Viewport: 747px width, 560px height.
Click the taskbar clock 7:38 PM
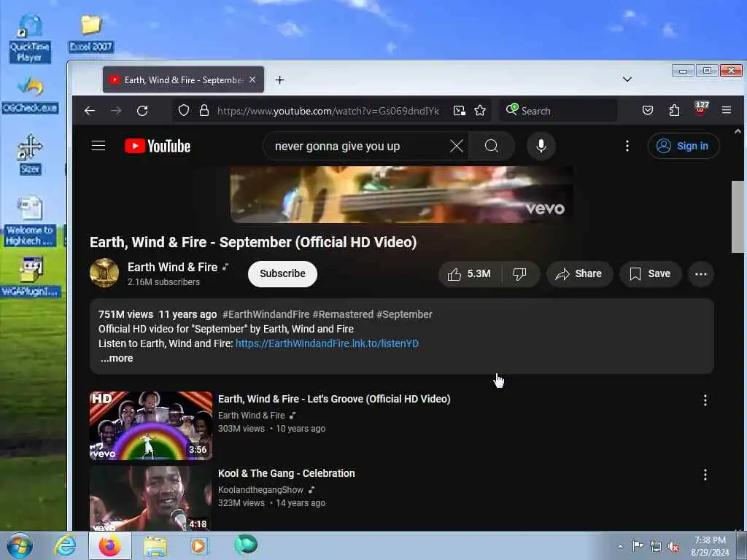710,540
